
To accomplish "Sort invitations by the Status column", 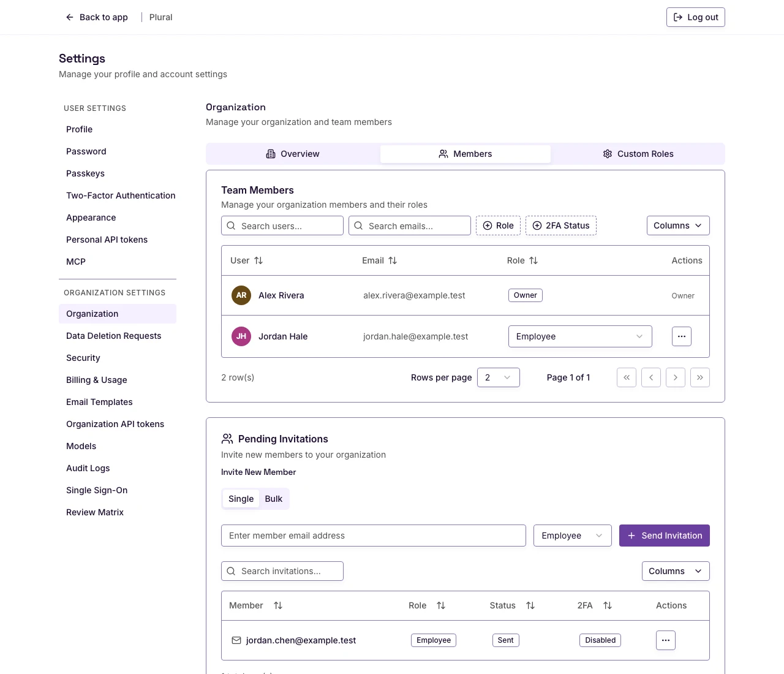I will [530, 605].
